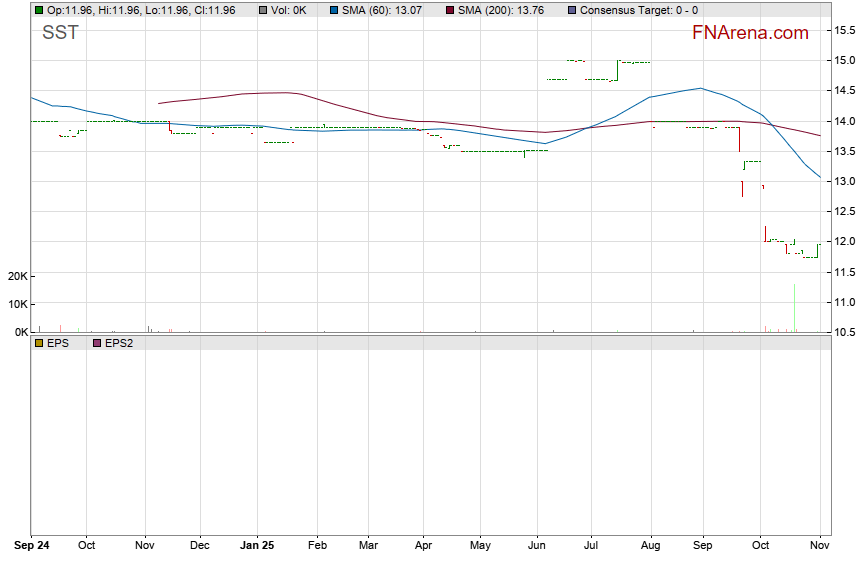Click the dark red SMA (200) legend swatch
This screenshot has width=859, height=566.
[x=449, y=10]
